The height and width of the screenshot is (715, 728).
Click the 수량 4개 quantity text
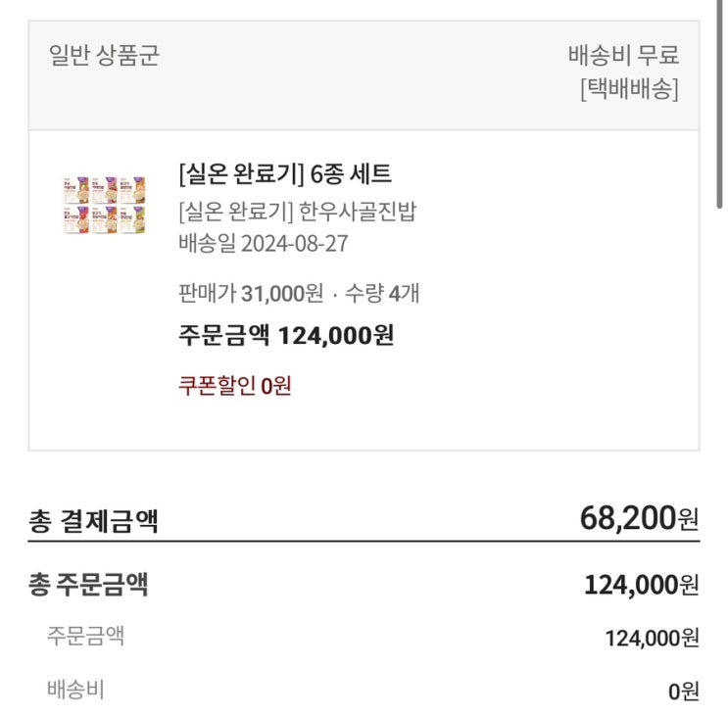coord(382,293)
